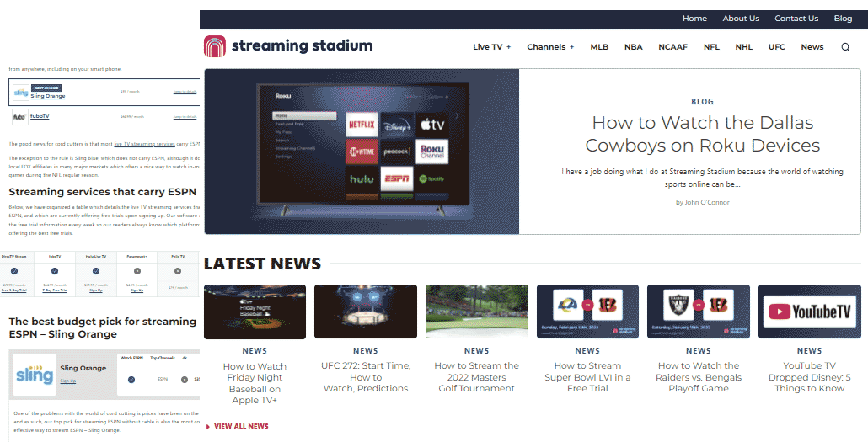868x442 pixels.
Task: Click the gray cross icon under Philo TV
Action: pos(178,271)
